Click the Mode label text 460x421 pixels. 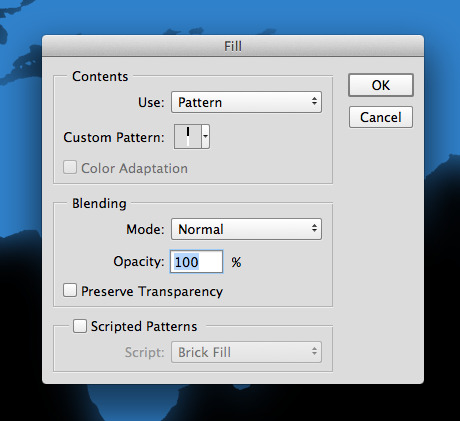pyautogui.click(x=145, y=229)
